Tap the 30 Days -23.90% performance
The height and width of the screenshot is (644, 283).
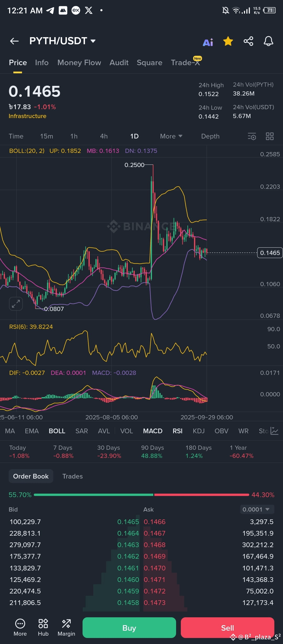(x=109, y=452)
